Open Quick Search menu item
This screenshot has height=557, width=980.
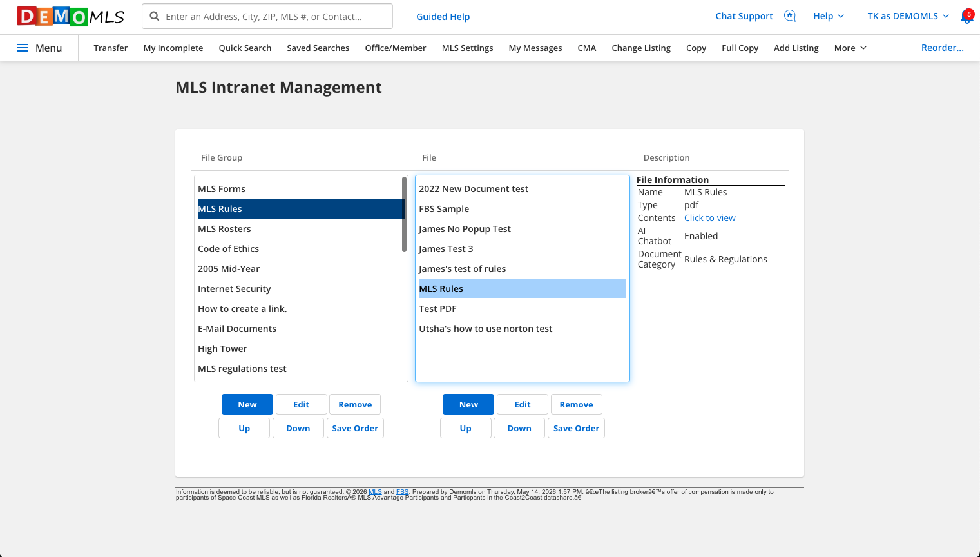pyautogui.click(x=245, y=48)
